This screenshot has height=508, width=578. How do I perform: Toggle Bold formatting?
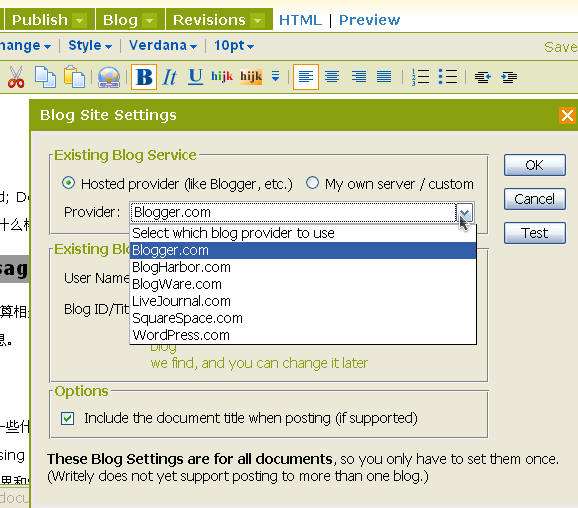144,77
